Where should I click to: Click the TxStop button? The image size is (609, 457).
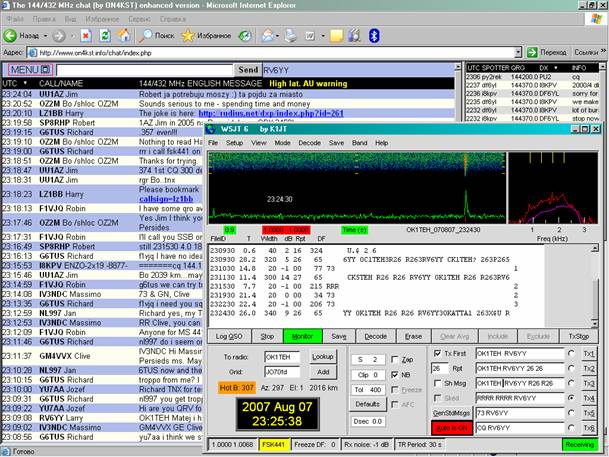pos(579,336)
